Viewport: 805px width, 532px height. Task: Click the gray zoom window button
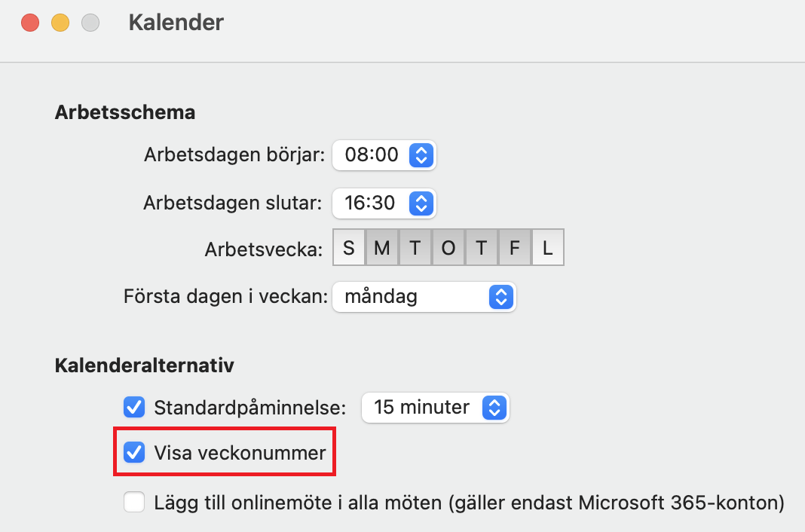tap(90, 23)
